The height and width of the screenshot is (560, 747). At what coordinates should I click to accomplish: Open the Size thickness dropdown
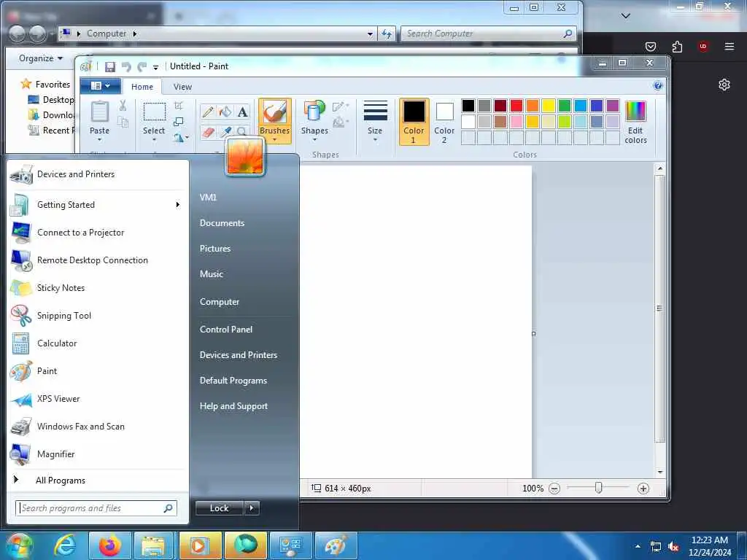[x=375, y=140]
